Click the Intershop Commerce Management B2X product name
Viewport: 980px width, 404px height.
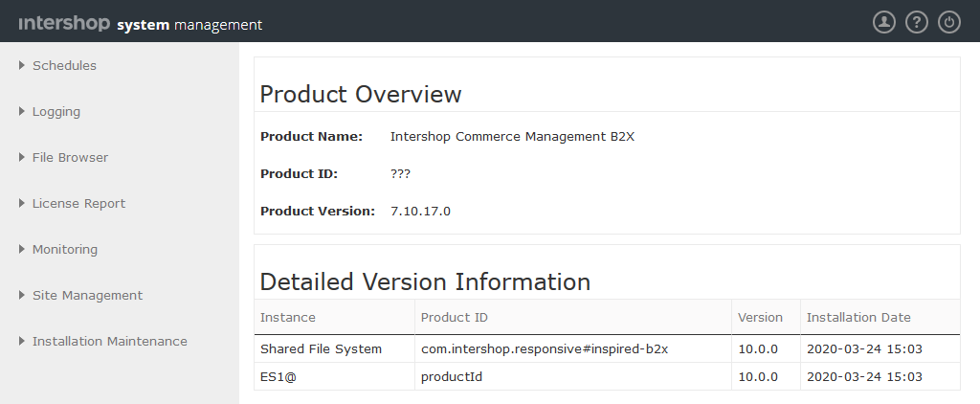tap(513, 136)
